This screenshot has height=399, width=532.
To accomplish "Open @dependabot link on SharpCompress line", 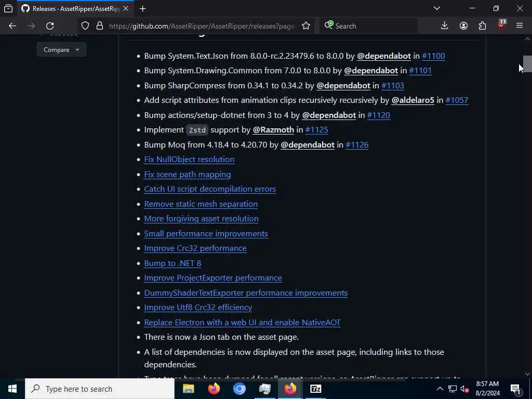I will pyautogui.click(x=343, y=86).
